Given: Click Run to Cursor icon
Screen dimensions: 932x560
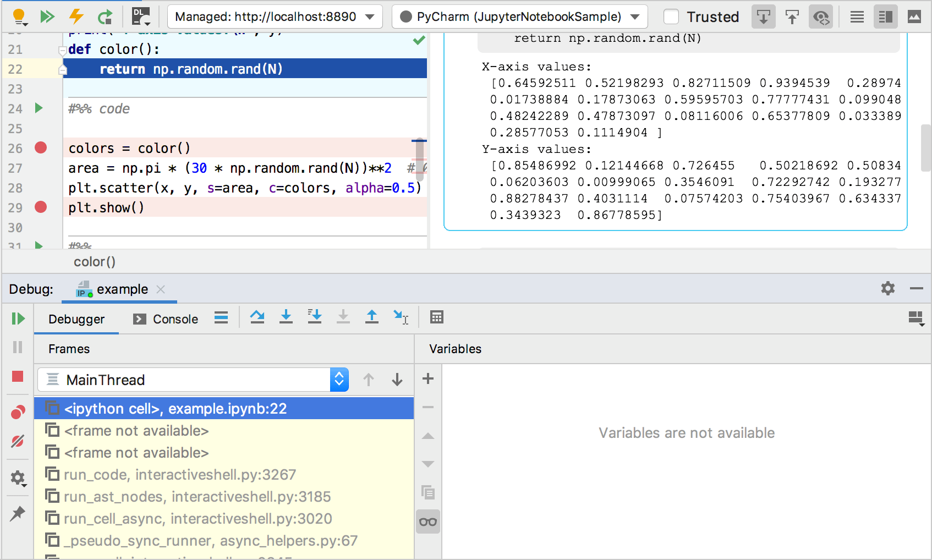Looking at the screenshot, I should click(x=401, y=317).
